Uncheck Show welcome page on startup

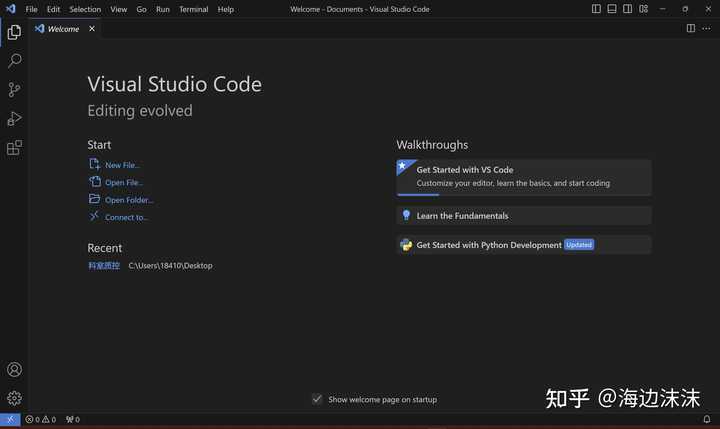[317, 399]
